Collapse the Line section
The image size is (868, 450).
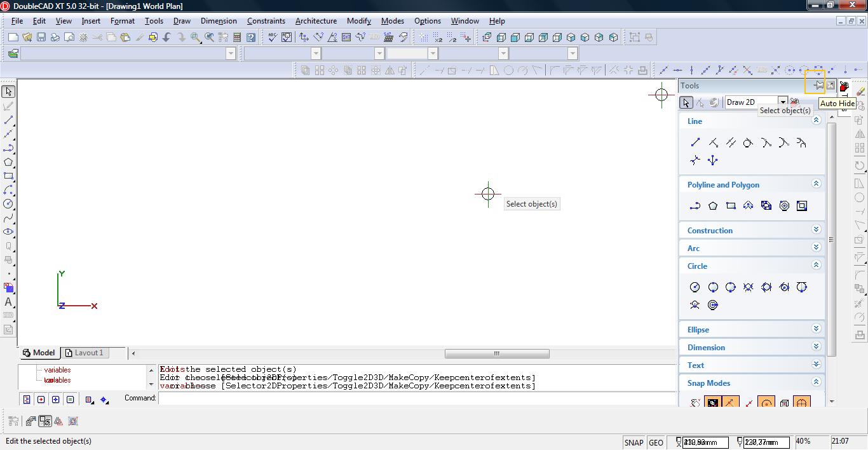click(x=817, y=120)
